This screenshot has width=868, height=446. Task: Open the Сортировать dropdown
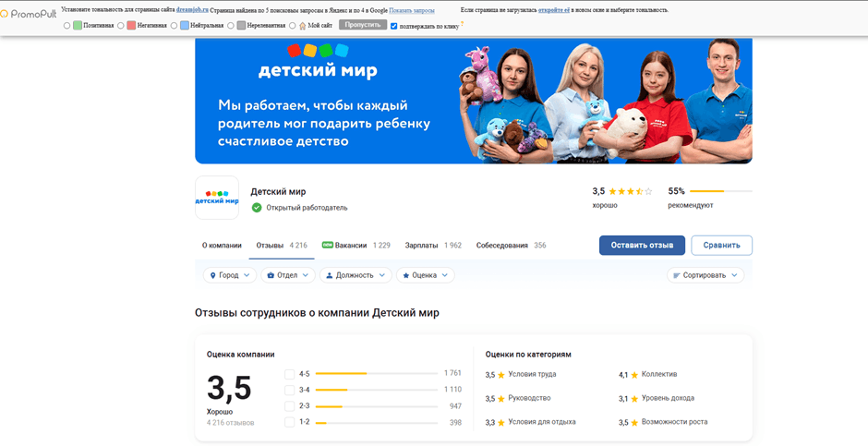(x=705, y=275)
